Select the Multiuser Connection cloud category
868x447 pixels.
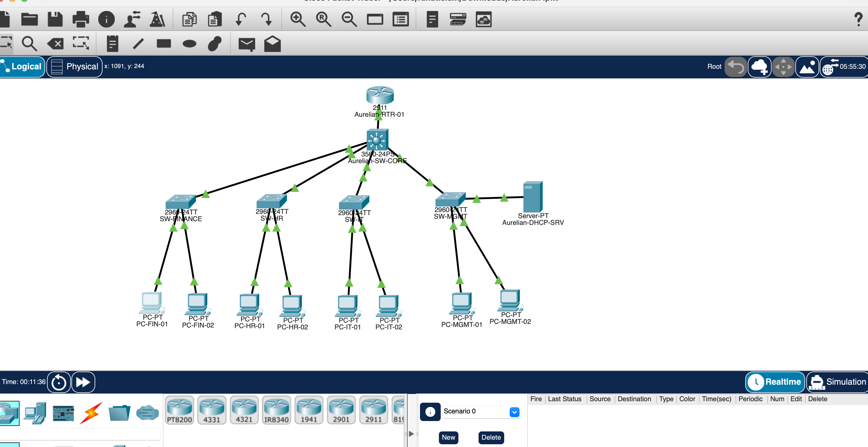tap(147, 413)
